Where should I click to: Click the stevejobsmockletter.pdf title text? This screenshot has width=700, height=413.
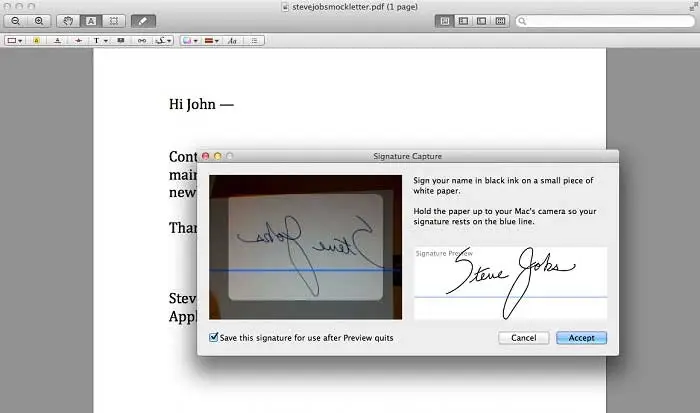pyautogui.click(x=355, y=7)
